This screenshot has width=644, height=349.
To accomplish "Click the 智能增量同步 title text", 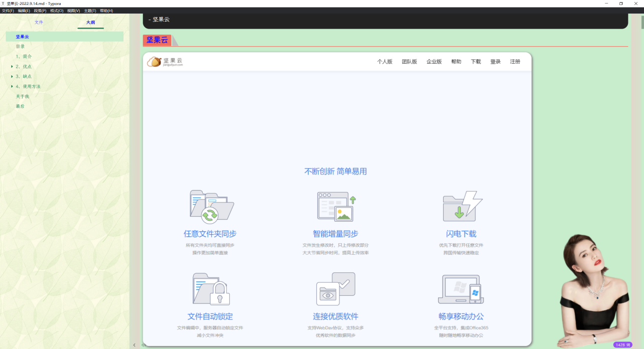I will point(336,234).
